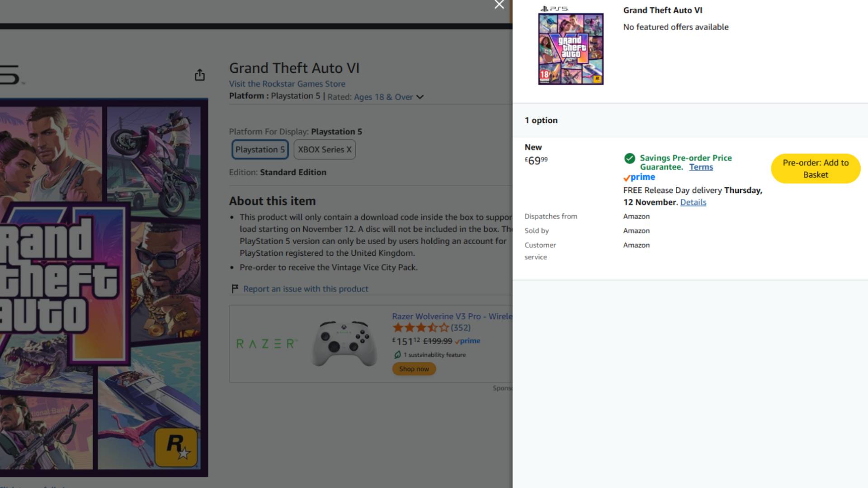Click Shop now on Razer ad
The image size is (868, 488).
(414, 369)
